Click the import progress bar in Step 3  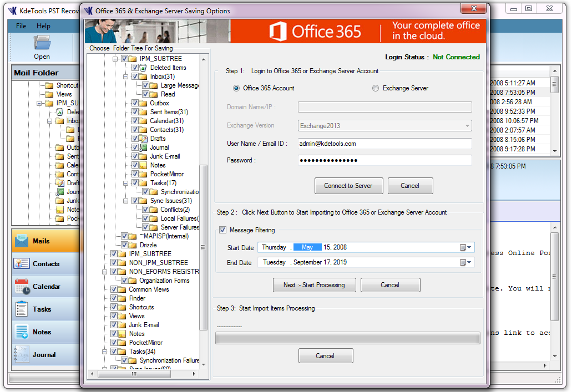coord(348,338)
